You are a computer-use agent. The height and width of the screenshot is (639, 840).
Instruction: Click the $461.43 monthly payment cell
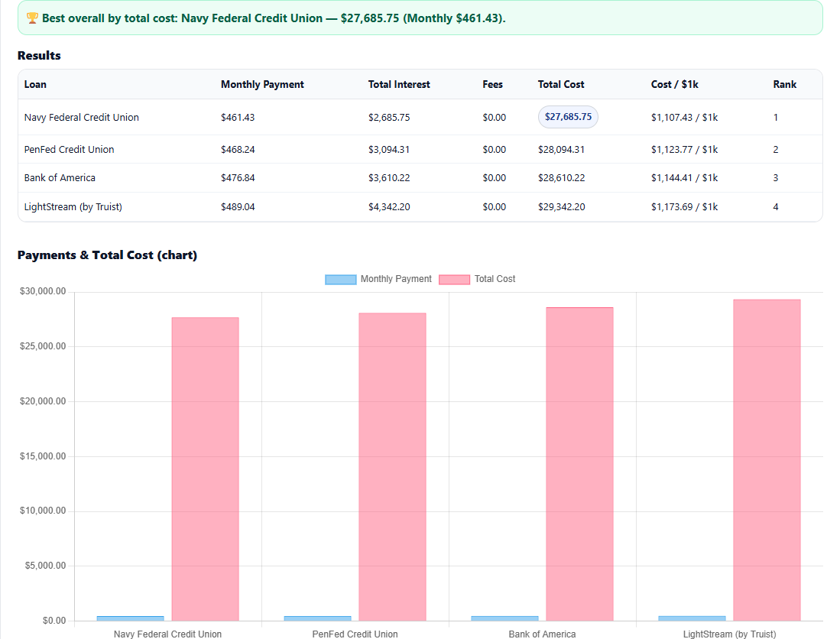point(238,117)
